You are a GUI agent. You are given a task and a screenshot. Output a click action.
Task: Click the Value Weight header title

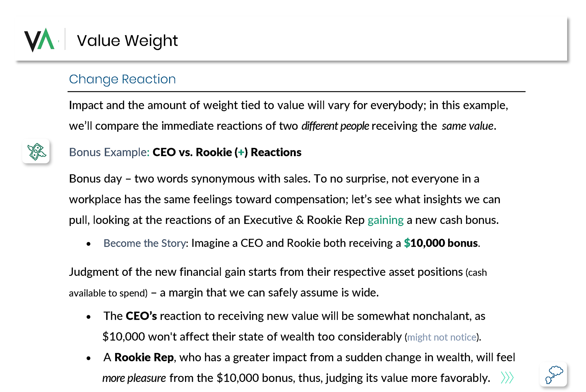pos(127,41)
